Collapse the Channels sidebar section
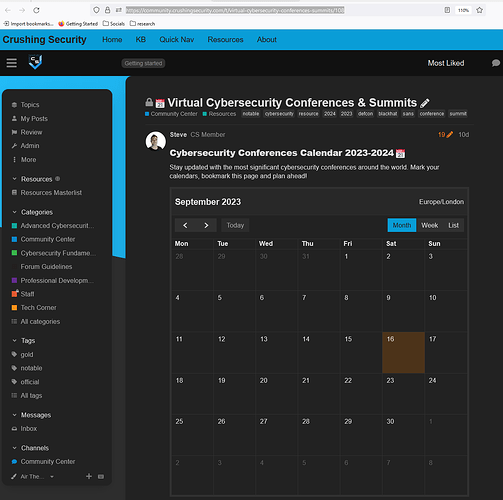Image resolution: width=503 pixels, height=500 pixels. tap(15, 448)
